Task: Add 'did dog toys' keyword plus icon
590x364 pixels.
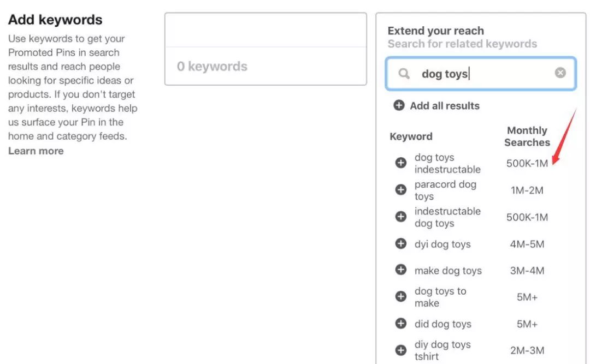Action: click(401, 323)
